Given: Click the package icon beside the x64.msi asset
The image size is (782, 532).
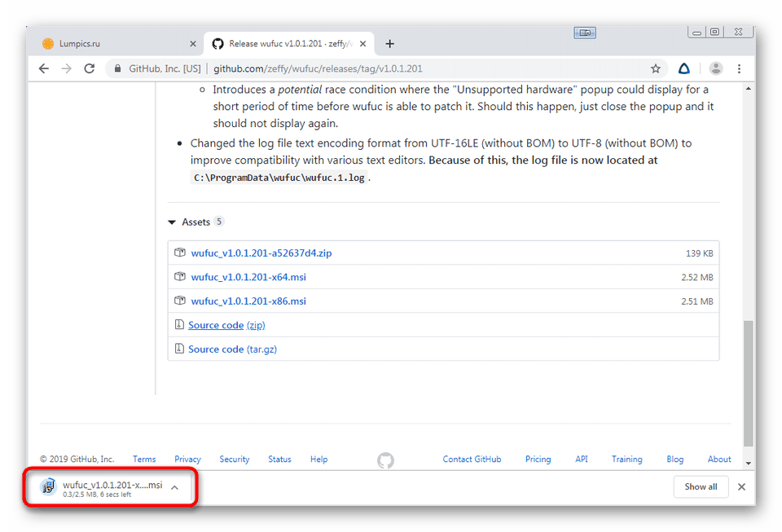Looking at the screenshot, I should (x=179, y=276).
